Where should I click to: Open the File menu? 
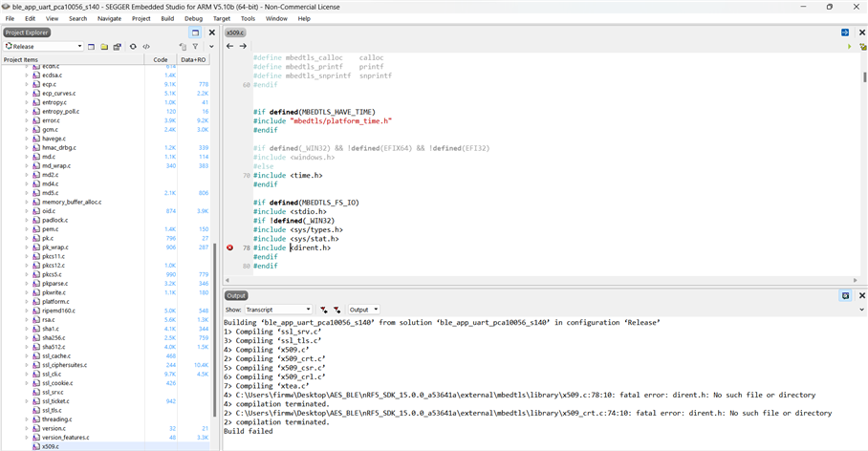point(10,18)
